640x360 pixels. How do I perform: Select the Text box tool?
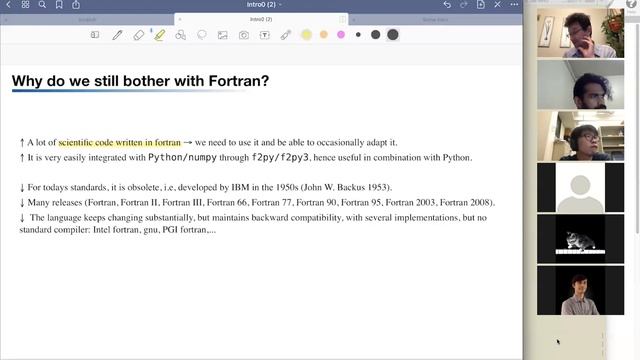point(264,35)
